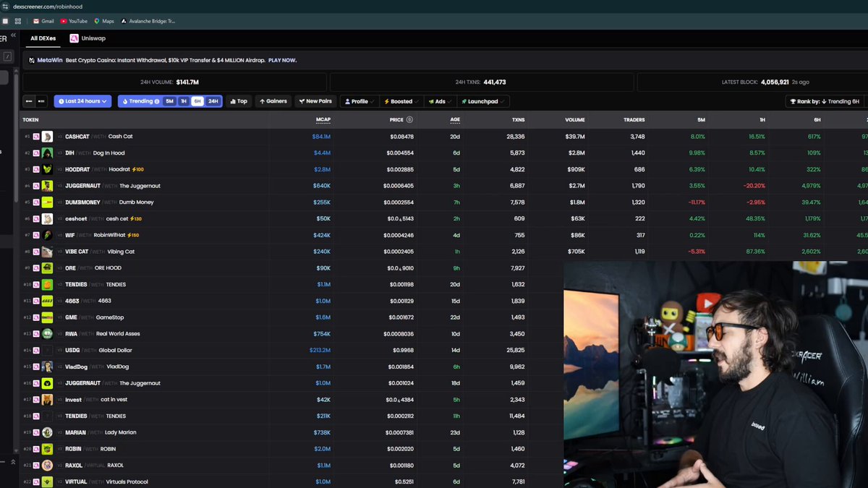Open the Rank by Trending 6H dropdown
868x488 pixels.
click(826, 101)
